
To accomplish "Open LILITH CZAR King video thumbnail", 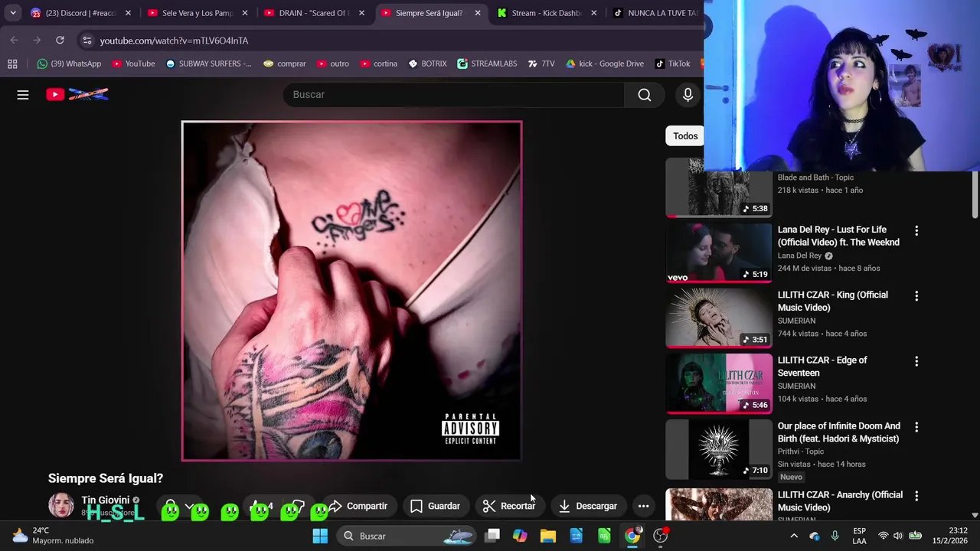I will 719,318.
